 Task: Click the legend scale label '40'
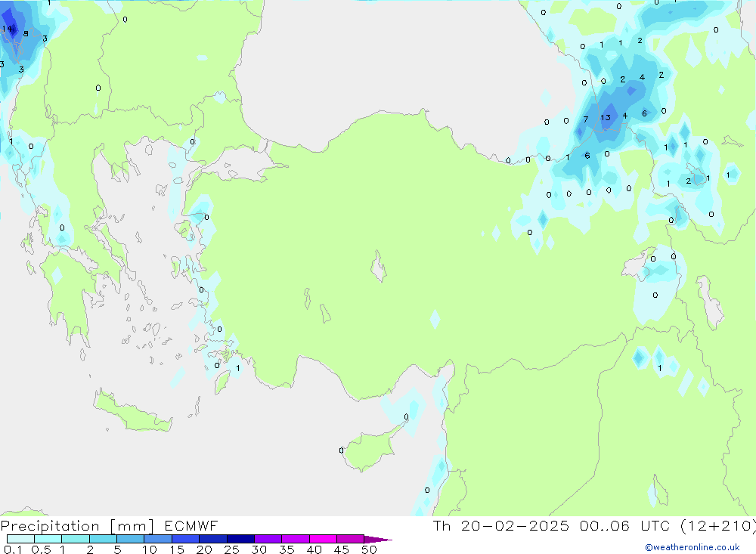coord(314,549)
